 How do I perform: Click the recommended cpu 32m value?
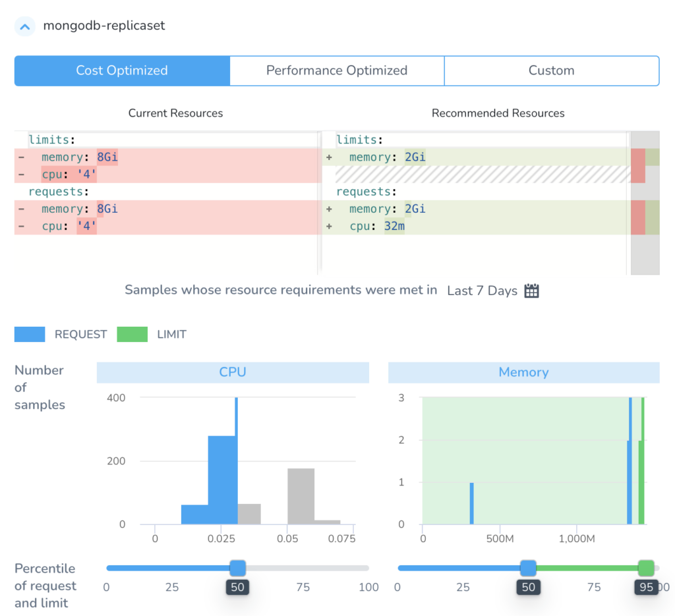coord(394,226)
